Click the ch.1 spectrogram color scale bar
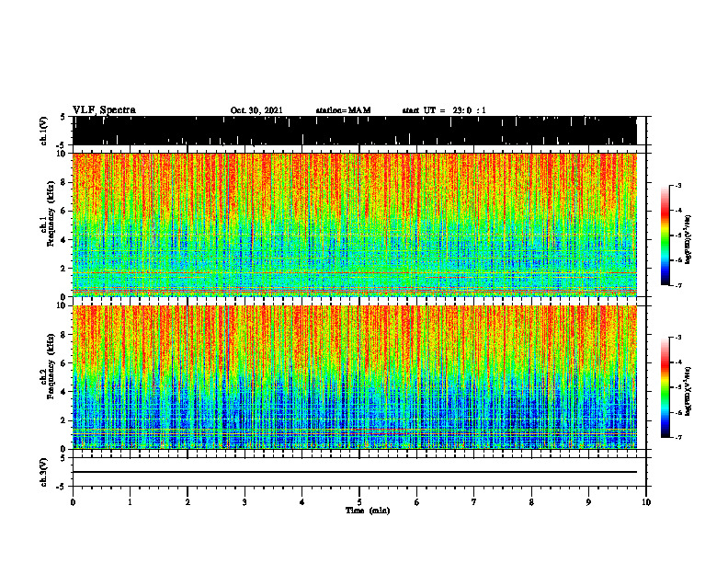 665,236
